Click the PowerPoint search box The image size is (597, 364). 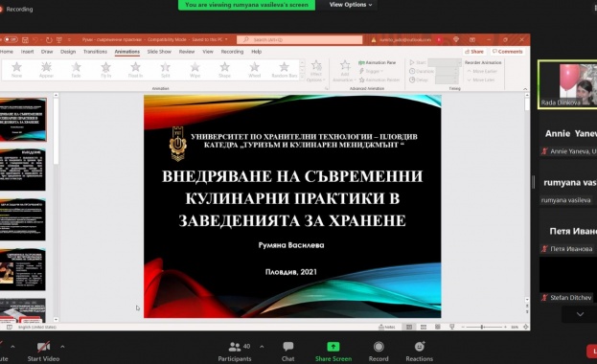(x=300, y=39)
